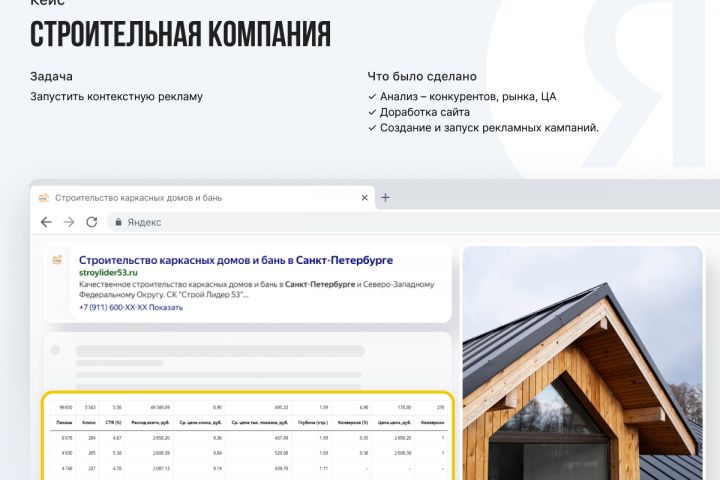Viewport: 720px width, 480px height.
Task: Click the 'Глубина (стр.)' column header
Action: click(x=313, y=422)
